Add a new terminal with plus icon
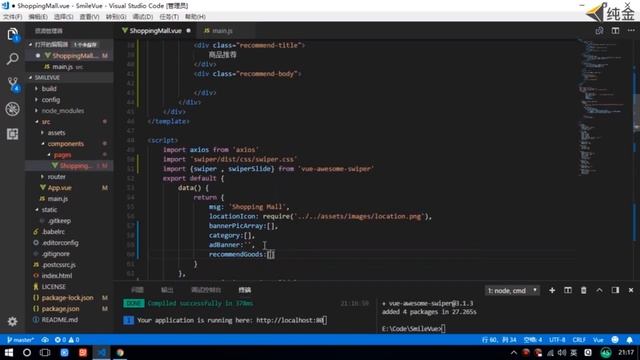Viewport: 640px width, 360px height. coord(552,290)
